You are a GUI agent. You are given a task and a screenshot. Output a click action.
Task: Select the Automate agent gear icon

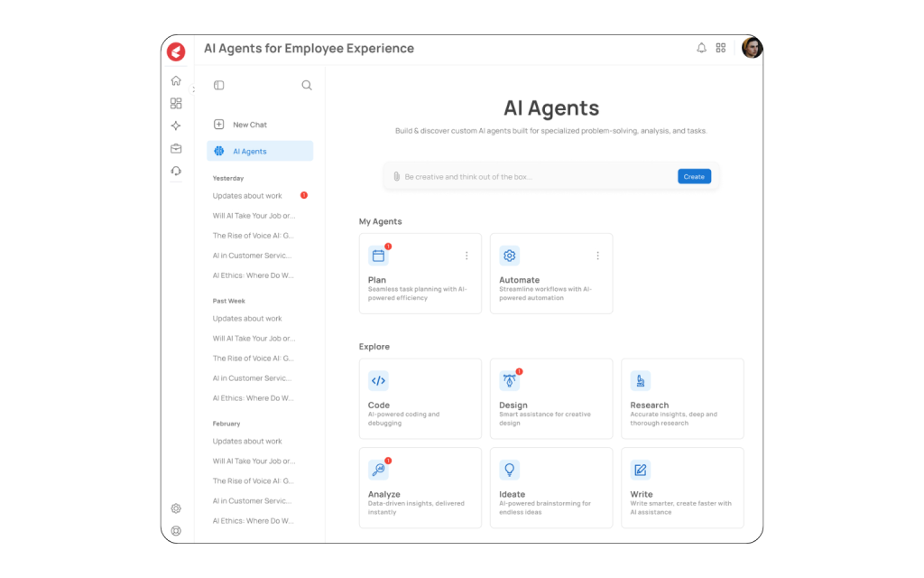pos(509,256)
